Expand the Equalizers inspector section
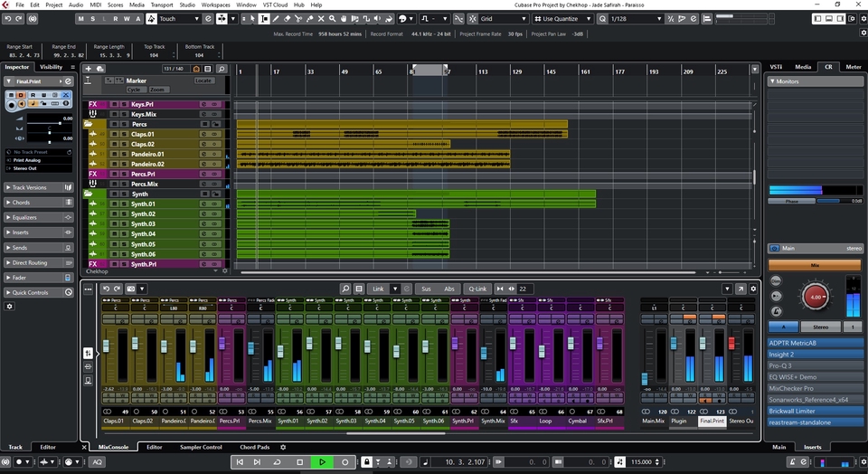 click(39, 217)
